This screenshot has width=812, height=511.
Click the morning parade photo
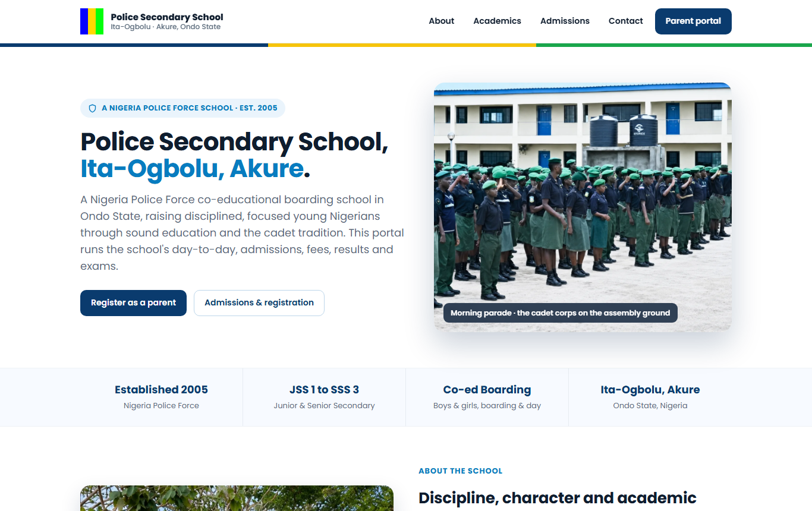click(x=583, y=207)
